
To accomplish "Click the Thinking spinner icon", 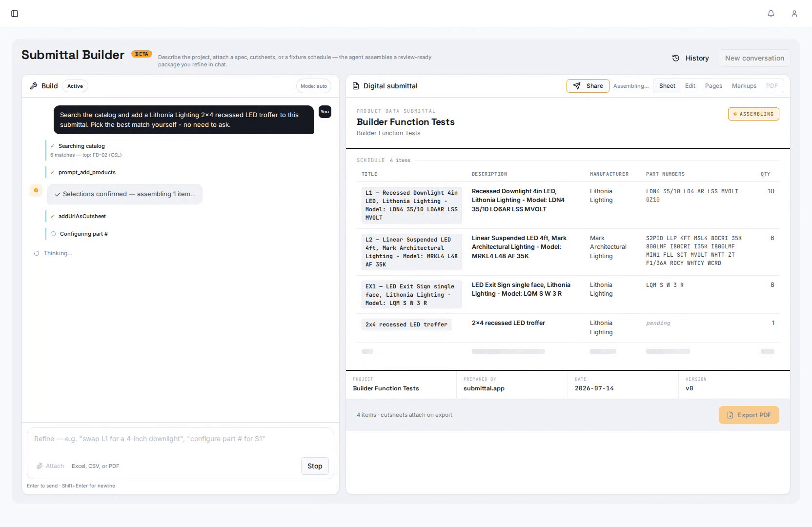I will (x=37, y=253).
